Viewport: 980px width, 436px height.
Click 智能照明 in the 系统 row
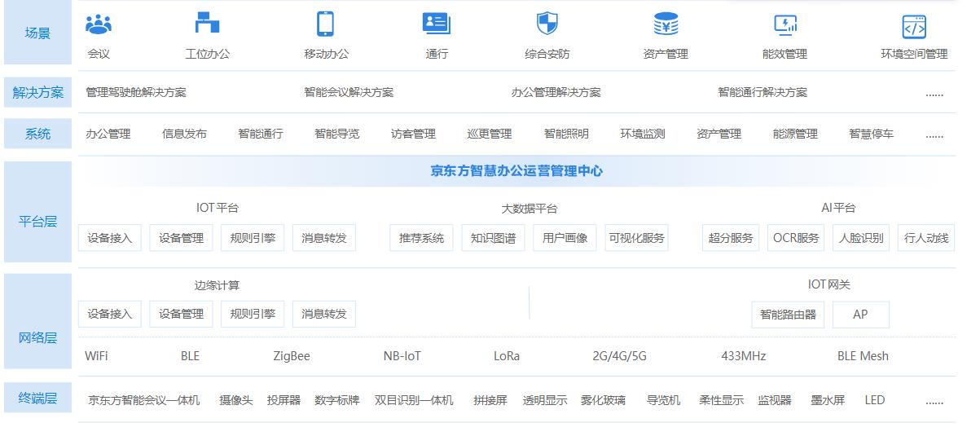coord(566,134)
